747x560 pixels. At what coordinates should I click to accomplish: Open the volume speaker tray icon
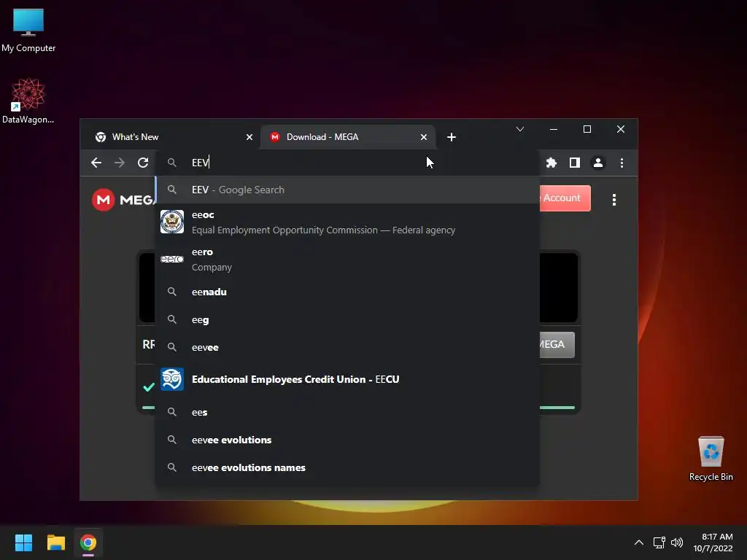coord(677,542)
